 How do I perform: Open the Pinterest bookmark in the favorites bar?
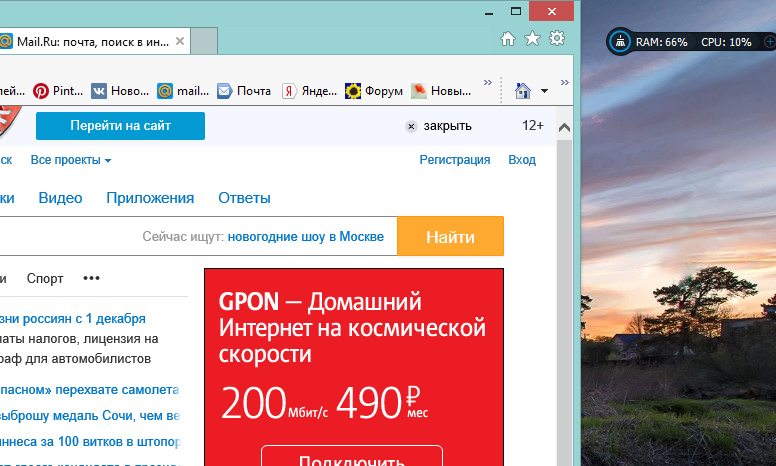point(58,91)
